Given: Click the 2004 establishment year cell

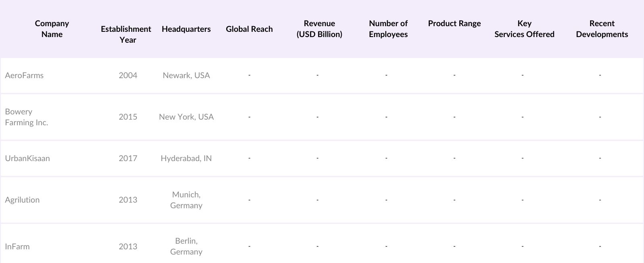Looking at the screenshot, I should (128, 75).
